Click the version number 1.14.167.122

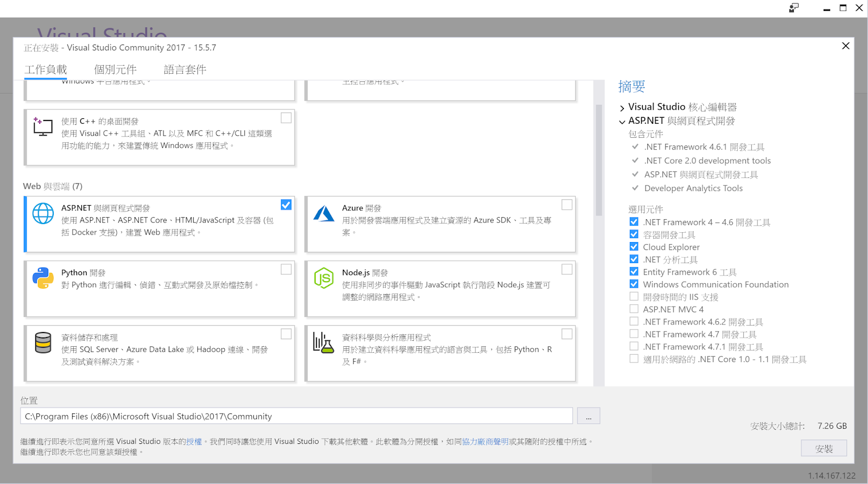point(832,476)
